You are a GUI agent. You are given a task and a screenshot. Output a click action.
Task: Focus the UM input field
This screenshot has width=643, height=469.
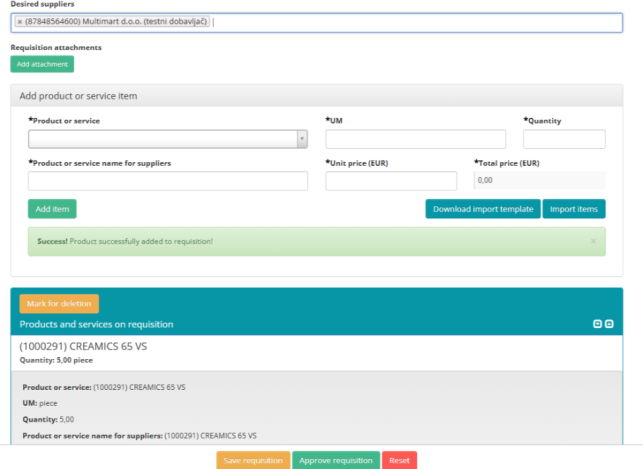(x=401, y=139)
